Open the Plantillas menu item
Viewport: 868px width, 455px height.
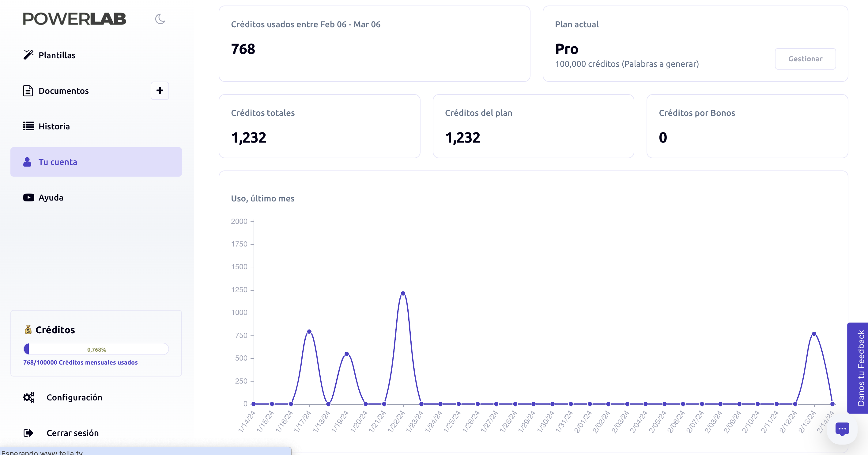pyautogui.click(x=57, y=55)
